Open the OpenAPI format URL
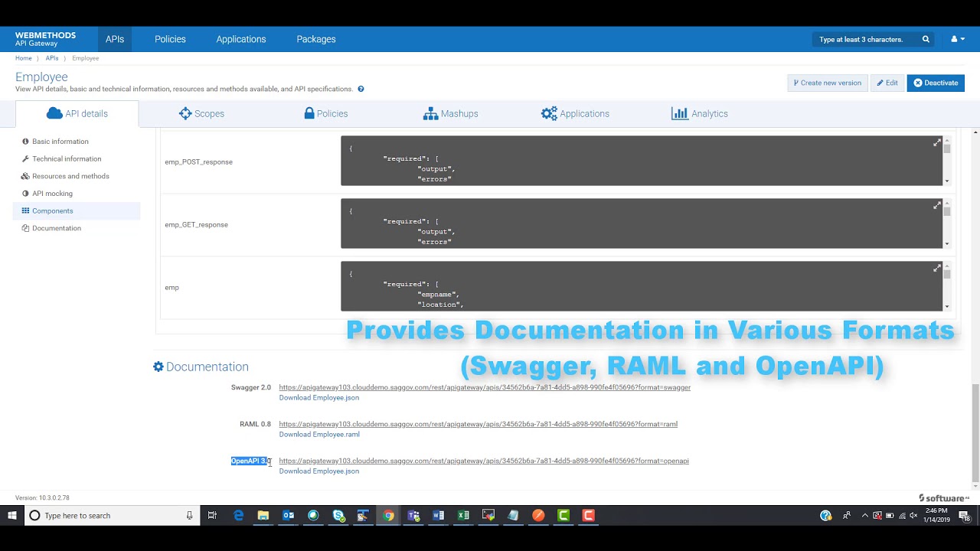Image resolution: width=980 pixels, height=551 pixels. pos(484,461)
